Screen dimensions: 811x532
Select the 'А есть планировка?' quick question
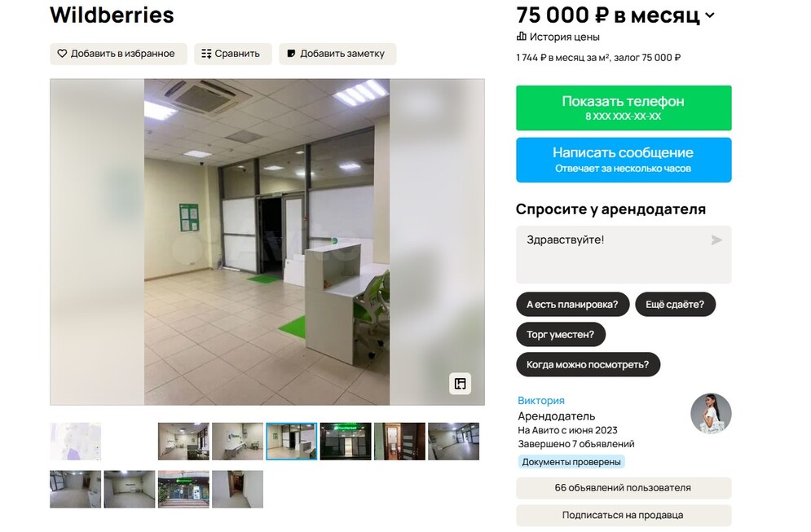(572, 305)
